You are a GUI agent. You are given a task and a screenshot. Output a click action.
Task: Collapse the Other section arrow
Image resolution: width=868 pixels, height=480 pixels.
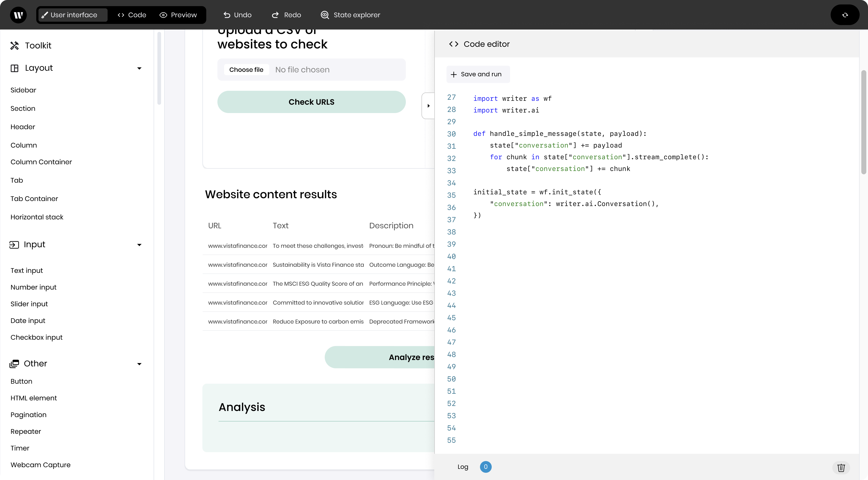[x=139, y=364]
